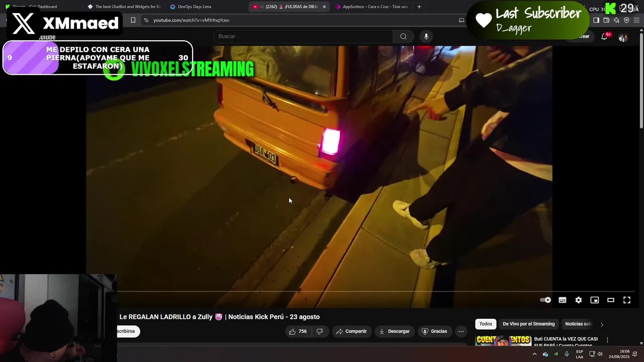Open OneDrive cloud tray icon

point(545,354)
